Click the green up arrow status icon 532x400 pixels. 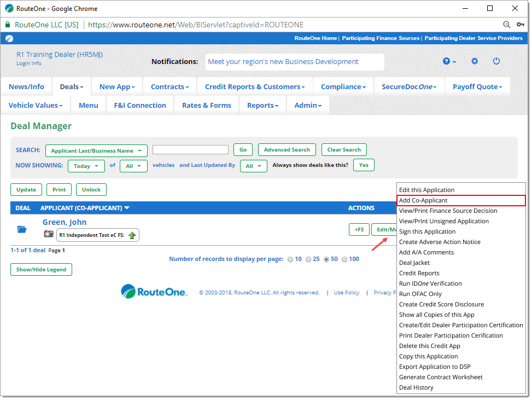132,235
